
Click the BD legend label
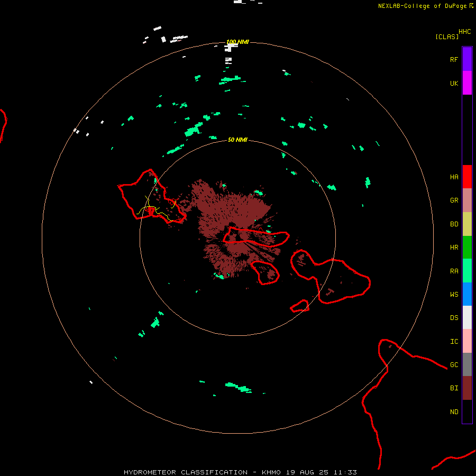pos(454,224)
